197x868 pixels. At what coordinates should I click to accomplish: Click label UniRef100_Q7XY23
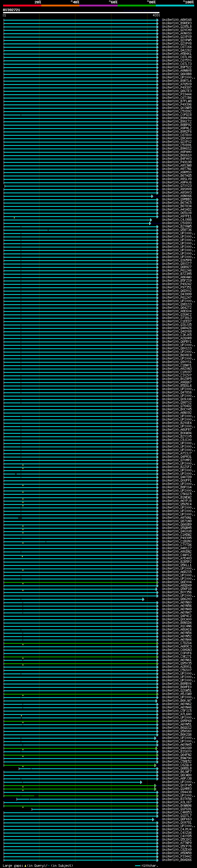point(177,186)
